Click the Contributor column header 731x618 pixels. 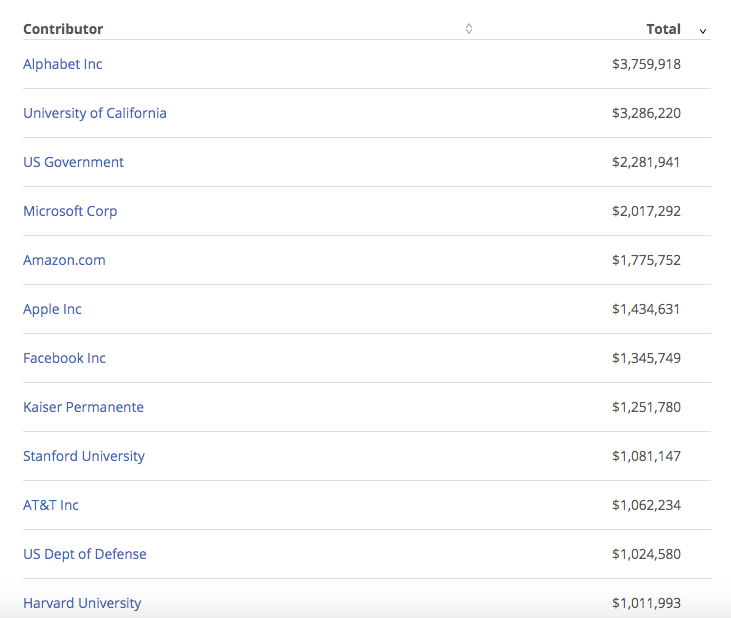coord(63,29)
